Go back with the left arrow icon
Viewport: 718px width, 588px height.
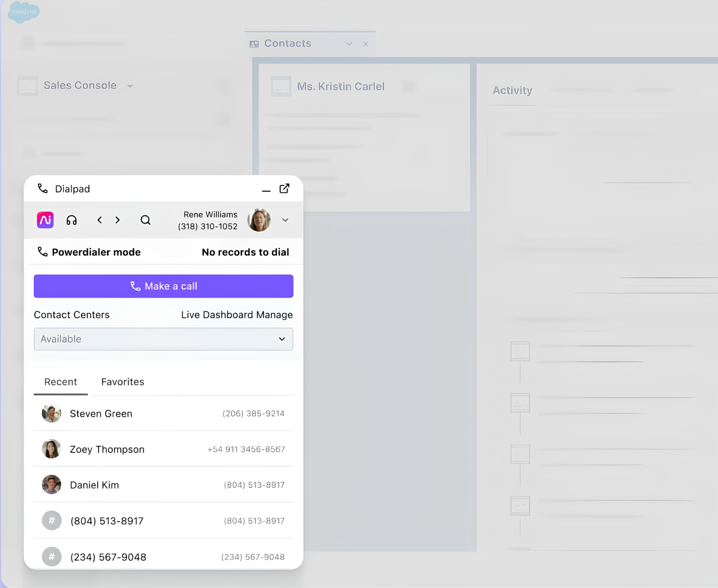(100, 220)
